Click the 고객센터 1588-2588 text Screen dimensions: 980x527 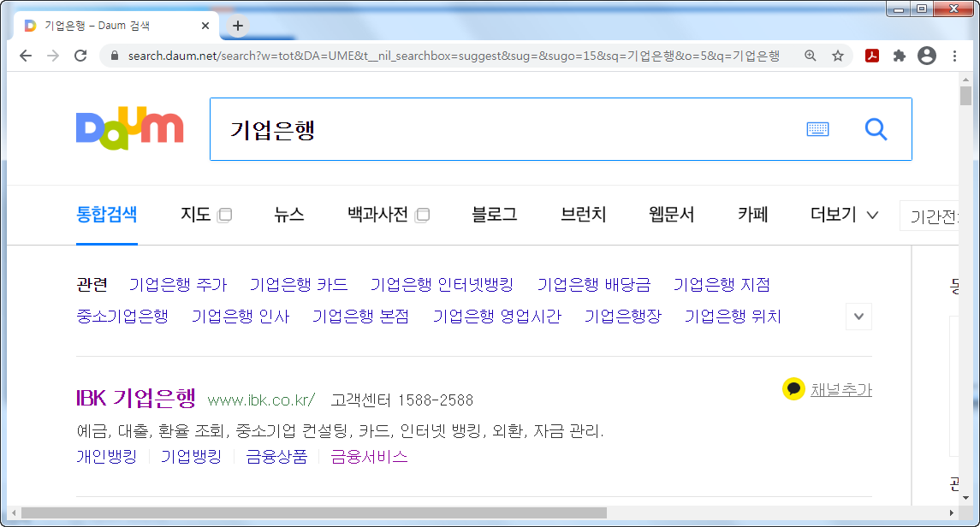coord(402,400)
